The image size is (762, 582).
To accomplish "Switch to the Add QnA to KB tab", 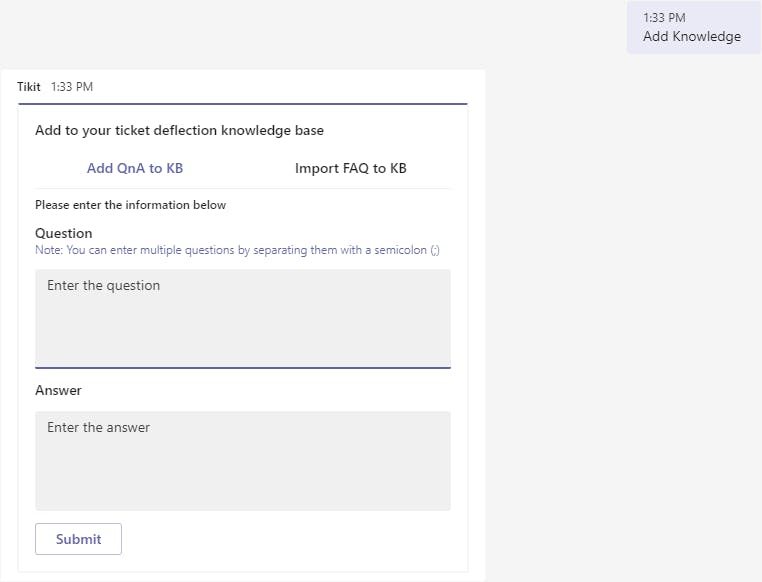I will point(135,168).
